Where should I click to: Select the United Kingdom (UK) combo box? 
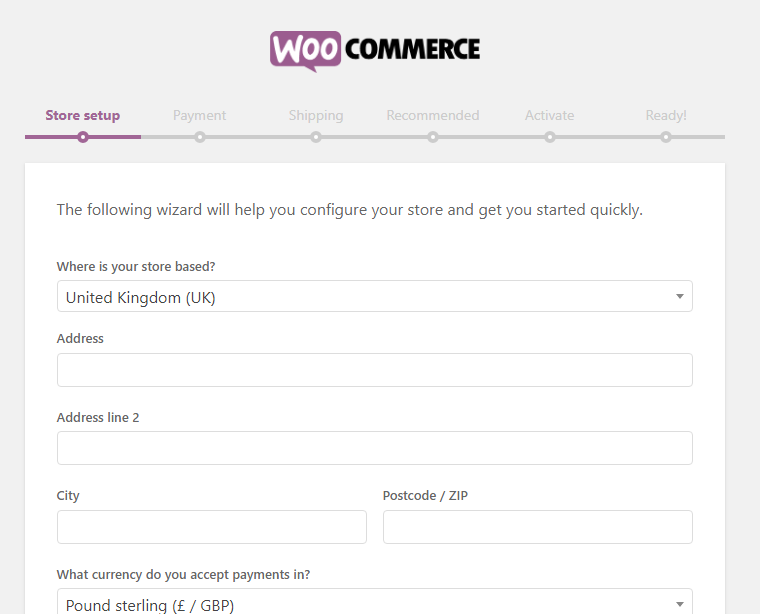(x=375, y=296)
